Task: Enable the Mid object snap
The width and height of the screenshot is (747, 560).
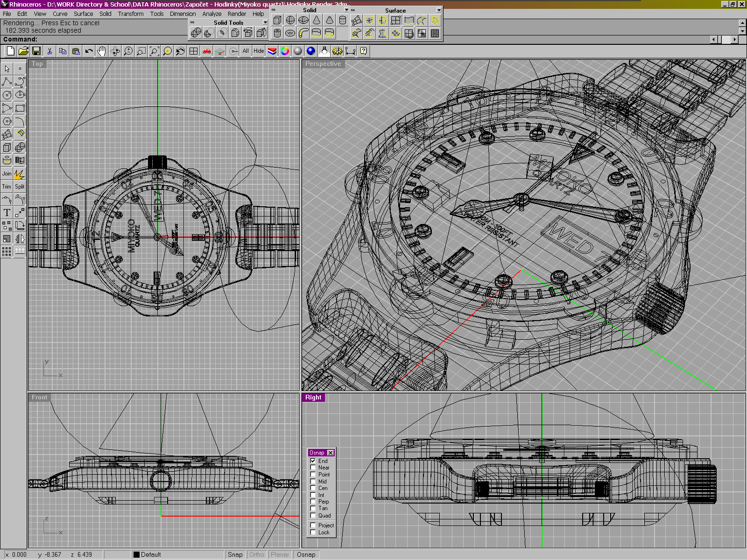Action: click(x=313, y=481)
